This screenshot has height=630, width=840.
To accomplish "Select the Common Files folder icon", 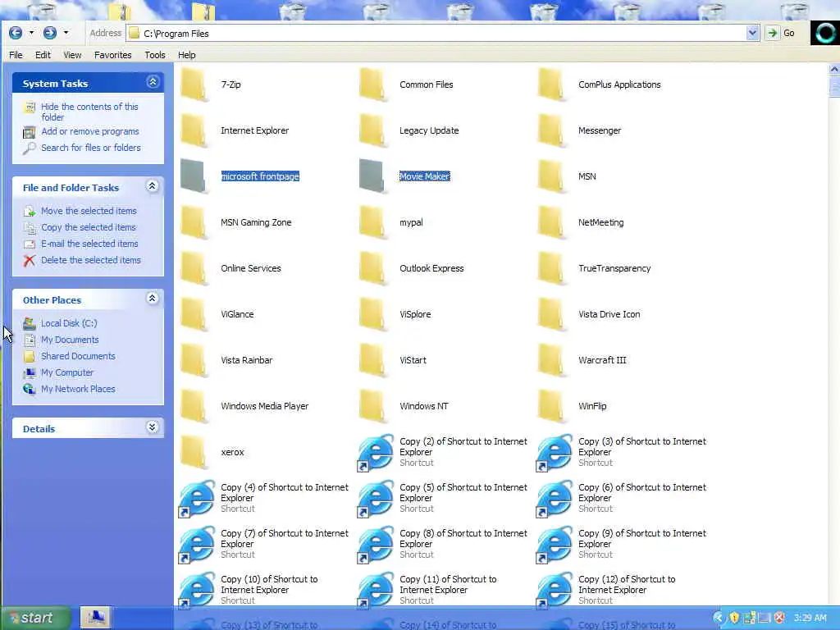I will (373, 84).
